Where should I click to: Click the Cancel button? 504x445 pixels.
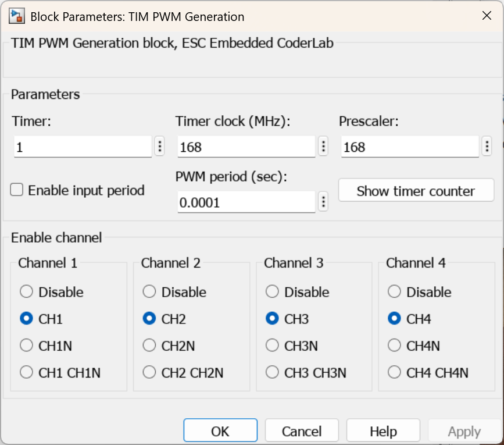(302, 430)
